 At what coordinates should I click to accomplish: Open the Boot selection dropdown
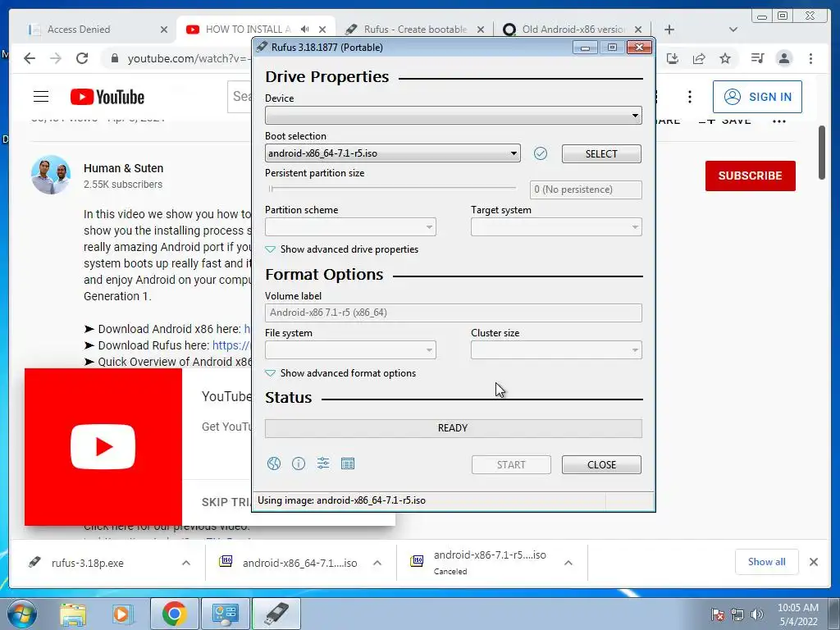(393, 153)
